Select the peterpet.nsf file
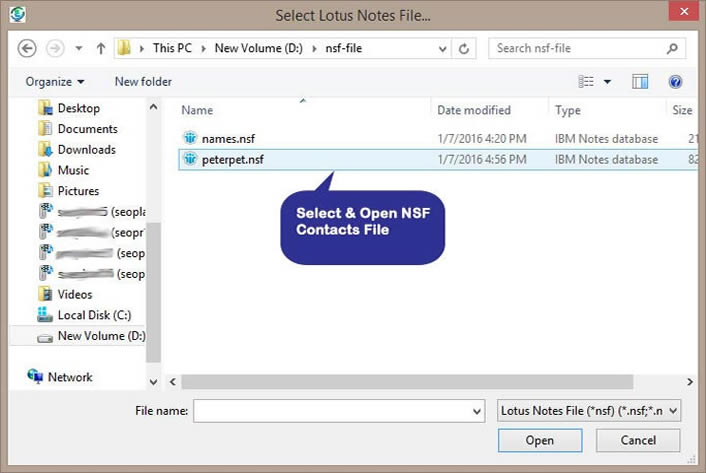Screen dimensions: 706x473 click(233, 159)
